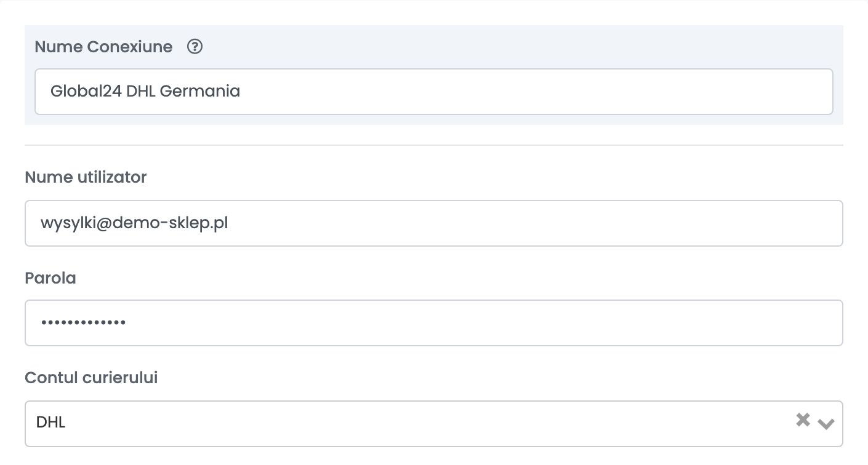Click empty dropdown area between DHL and X
The height and width of the screenshot is (465, 868).
(x=431, y=424)
